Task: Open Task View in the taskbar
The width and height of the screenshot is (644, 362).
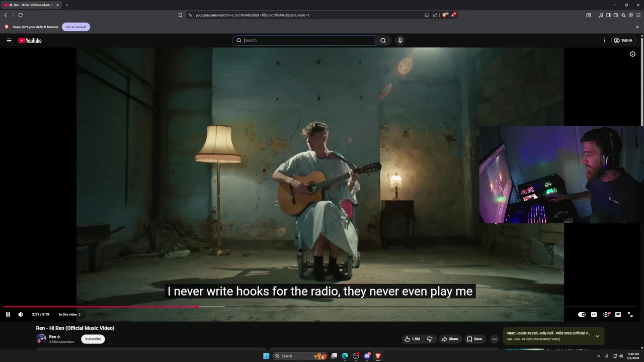Action: click(x=334, y=356)
